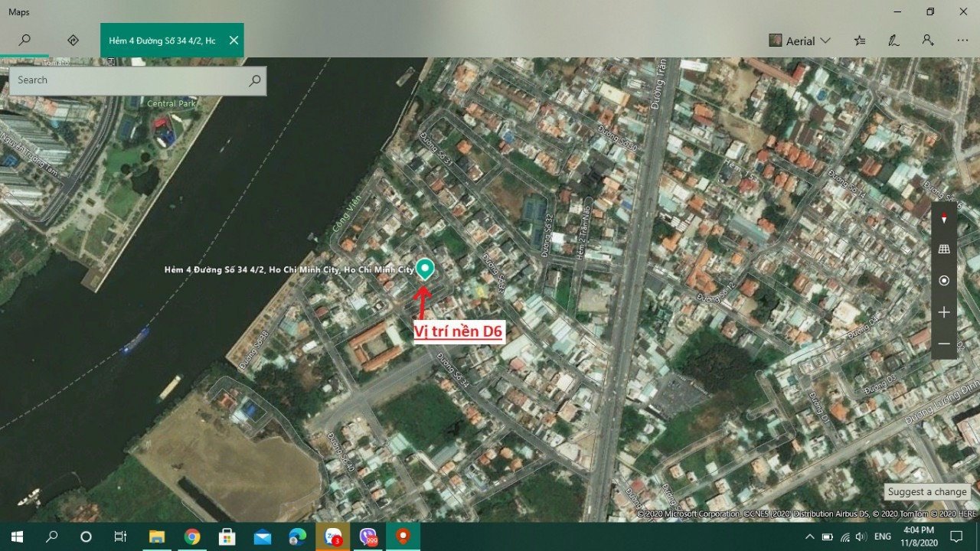
Task: Select the teal location pin marker
Action: click(424, 269)
